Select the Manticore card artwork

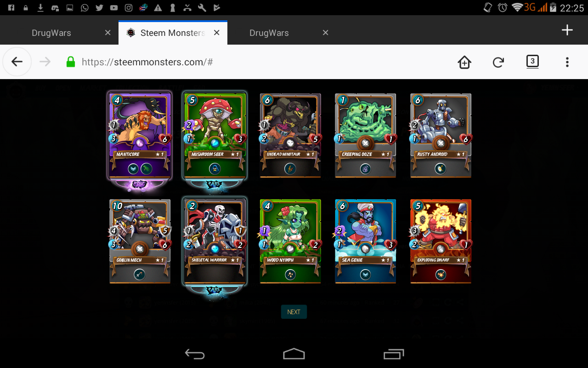(140, 121)
